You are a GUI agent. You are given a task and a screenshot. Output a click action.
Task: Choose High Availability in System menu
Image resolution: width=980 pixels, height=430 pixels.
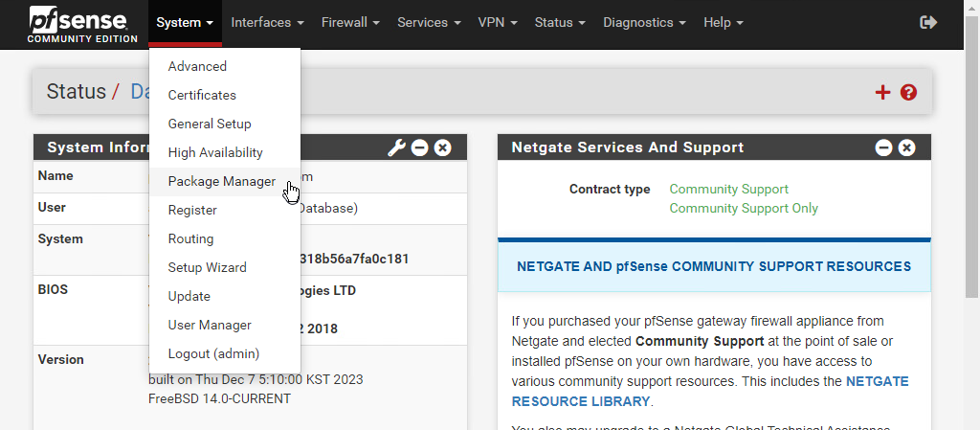[x=225, y=152]
